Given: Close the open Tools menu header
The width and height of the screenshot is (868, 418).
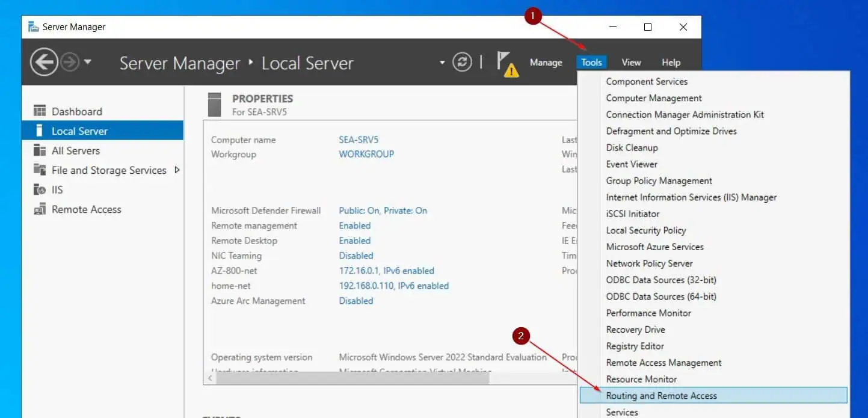Looking at the screenshot, I should 592,63.
